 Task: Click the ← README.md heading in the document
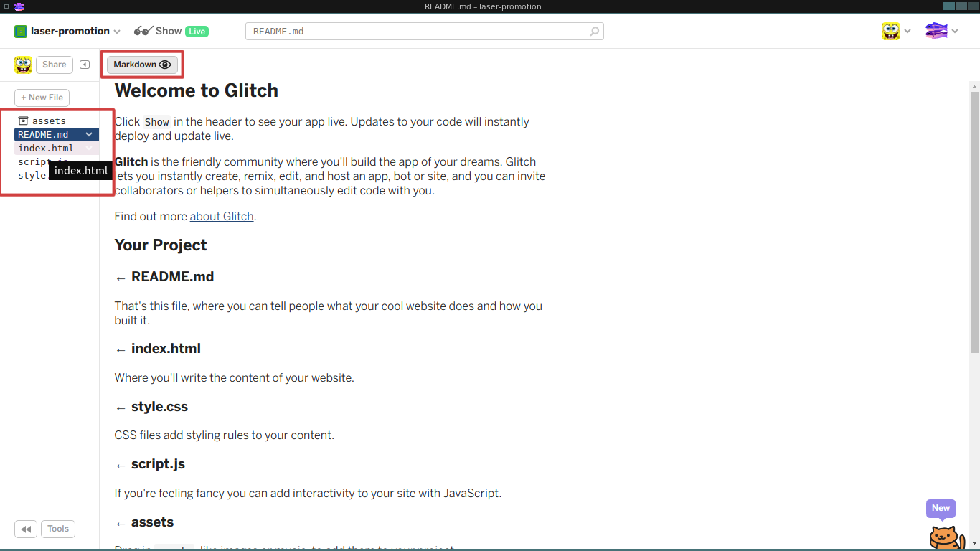coord(164,276)
